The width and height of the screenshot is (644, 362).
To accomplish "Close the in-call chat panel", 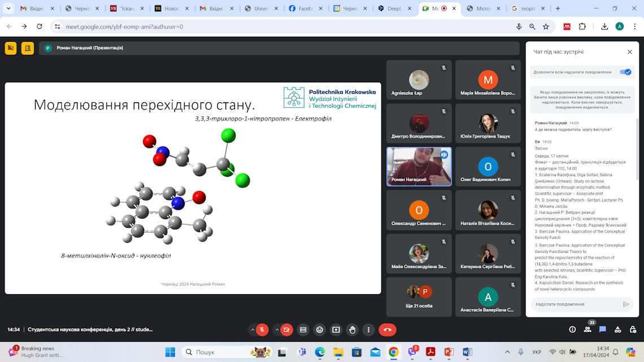I will pos(630,52).
